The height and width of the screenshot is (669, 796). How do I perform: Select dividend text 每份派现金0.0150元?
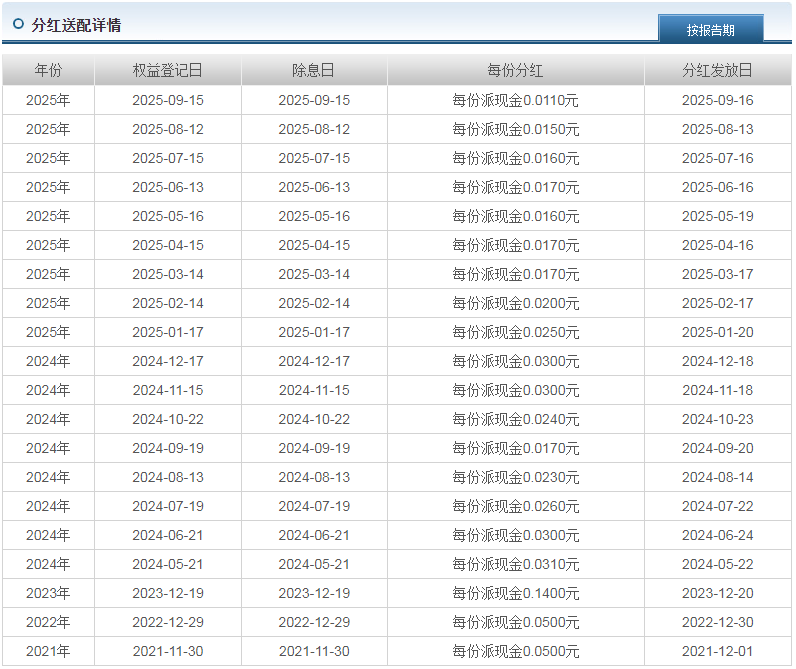(515, 129)
